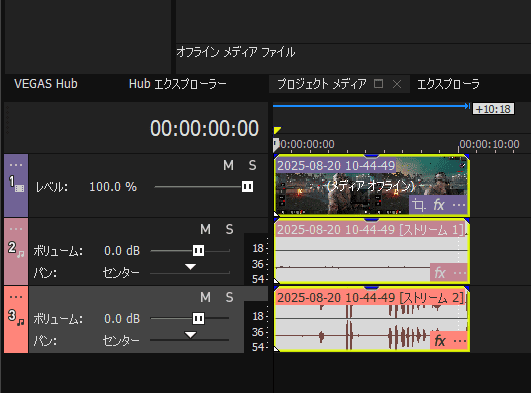Open the track 2 header more menu
The width and height of the screenshot is (531, 393).
point(16,229)
